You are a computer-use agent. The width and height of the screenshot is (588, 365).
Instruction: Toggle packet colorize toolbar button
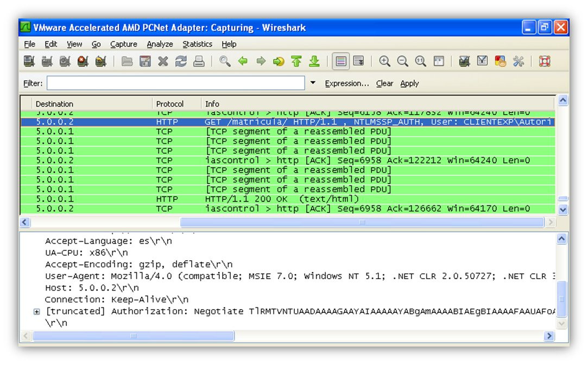[340, 61]
